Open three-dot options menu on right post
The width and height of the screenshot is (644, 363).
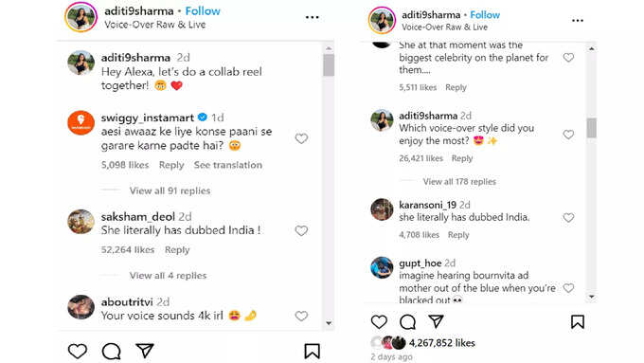[578, 20]
